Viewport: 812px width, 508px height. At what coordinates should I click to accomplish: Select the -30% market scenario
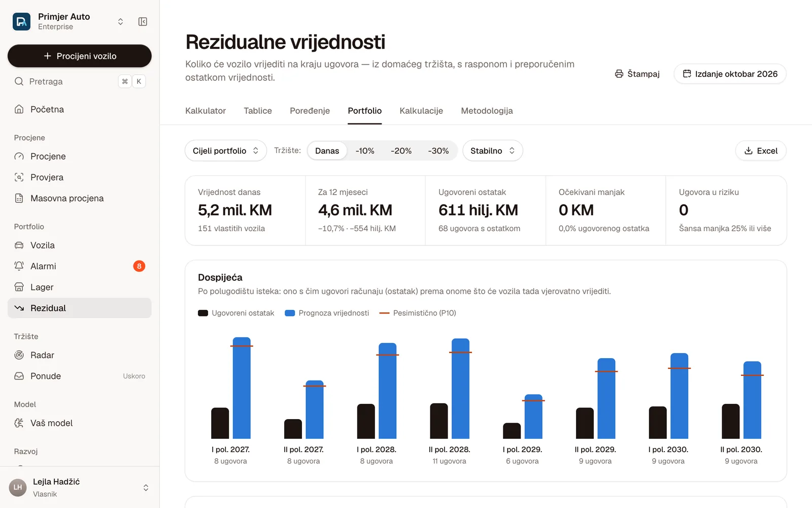(x=438, y=151)
